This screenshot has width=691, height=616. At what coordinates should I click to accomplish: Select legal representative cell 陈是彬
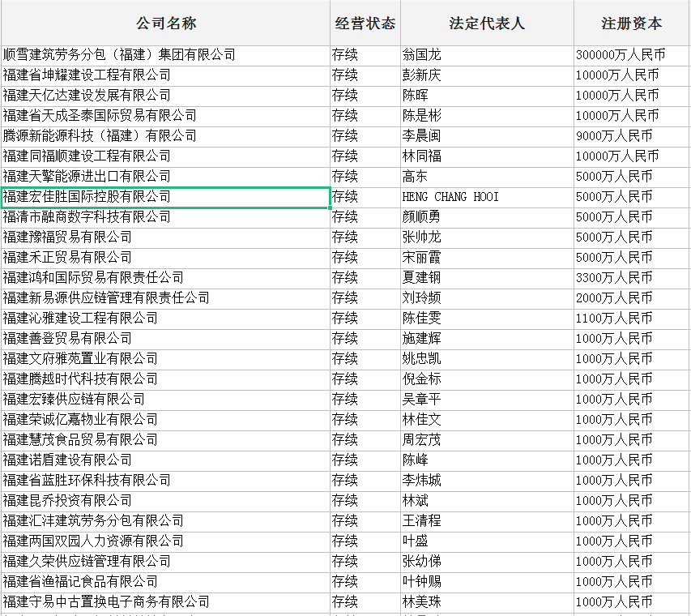(487, 116)
